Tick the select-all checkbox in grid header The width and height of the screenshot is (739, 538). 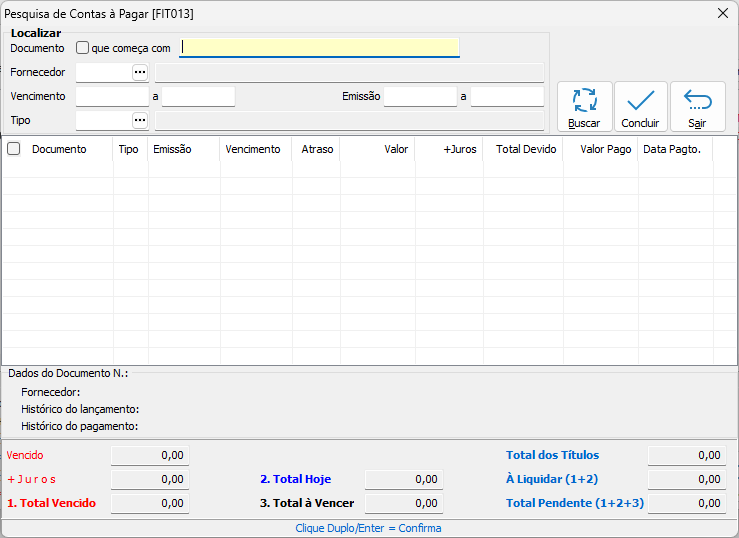pyautogui.click(x=14, y=149)
